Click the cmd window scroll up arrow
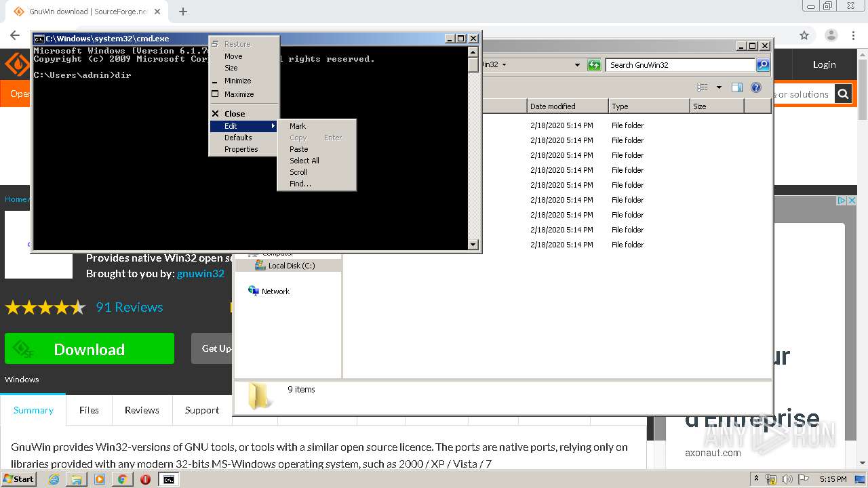The width and height of the screenshot is (868, 488). (x=473, y=52)
